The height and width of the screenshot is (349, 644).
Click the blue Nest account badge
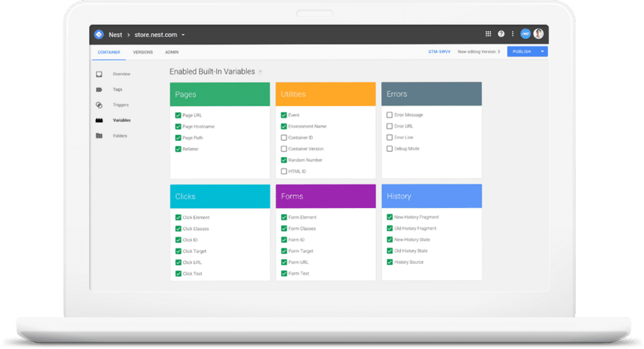tap(525, 34)
